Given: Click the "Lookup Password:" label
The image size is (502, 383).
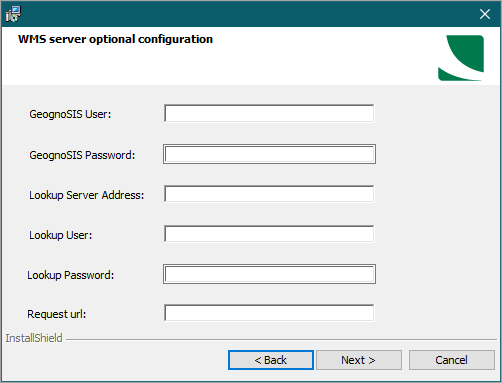Looking at the screenshot, I should pos(71,275).
